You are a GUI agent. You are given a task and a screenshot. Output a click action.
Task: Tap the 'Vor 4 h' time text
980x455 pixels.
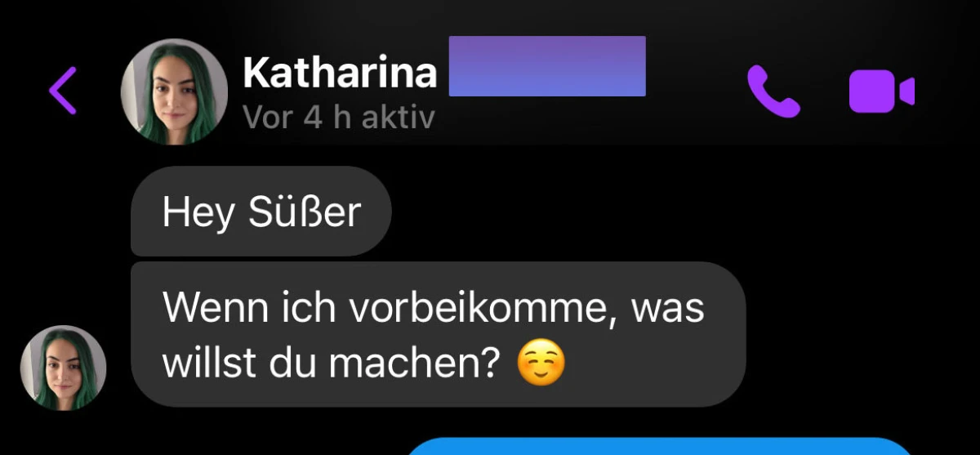coord(296,118)
